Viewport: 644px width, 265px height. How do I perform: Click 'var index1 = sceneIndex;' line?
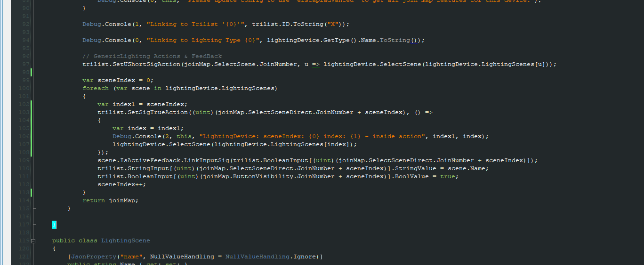[x=143, y=104]
